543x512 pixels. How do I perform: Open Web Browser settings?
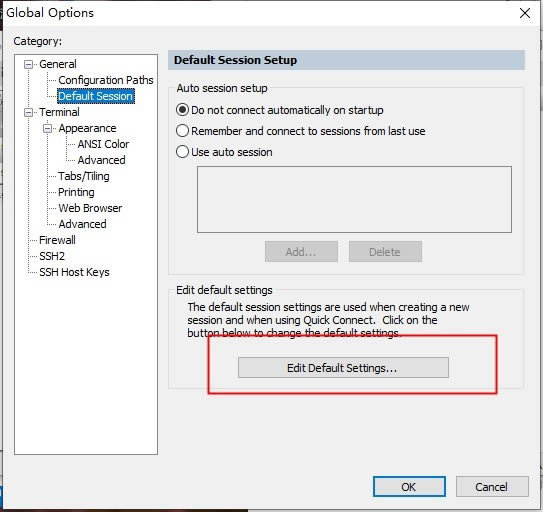pyautogui.click(x=90, y=208)
